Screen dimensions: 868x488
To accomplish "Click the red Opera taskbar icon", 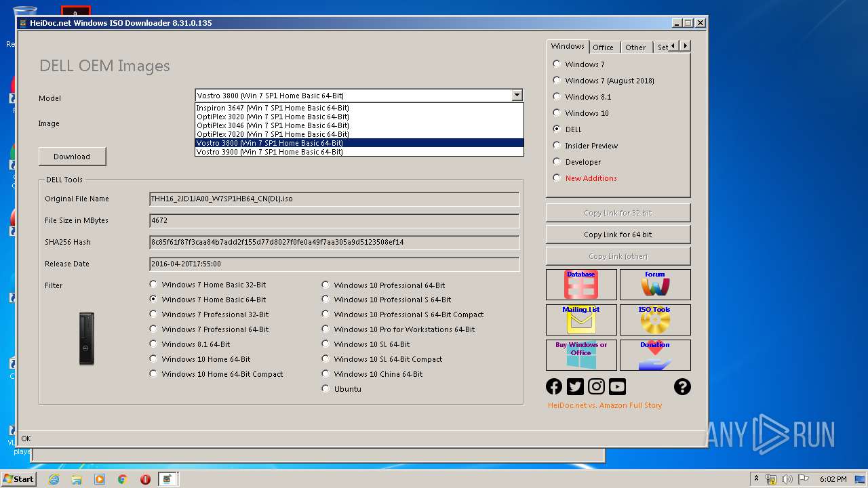I will pyautogui.click(x=145, y=479).
